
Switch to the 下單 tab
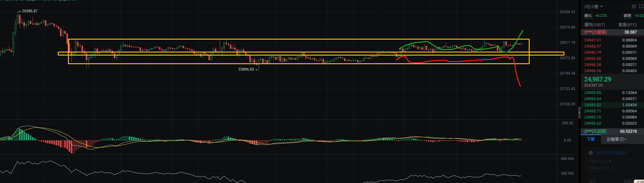click(x=591, y=139)
